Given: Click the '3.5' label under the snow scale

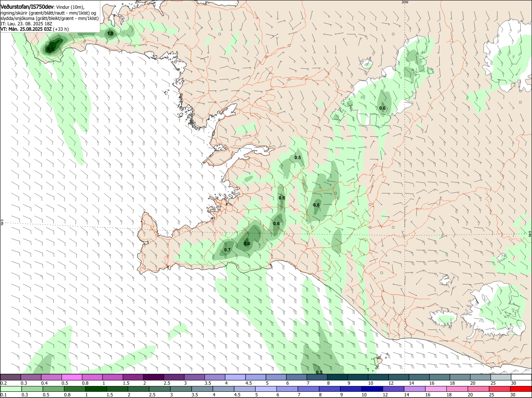Looking at the screenshot, I should point(208,383).
